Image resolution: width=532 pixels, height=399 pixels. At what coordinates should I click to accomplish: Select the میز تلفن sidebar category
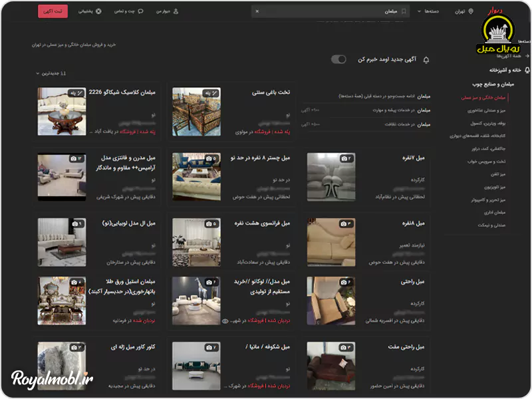pos(497,174)
